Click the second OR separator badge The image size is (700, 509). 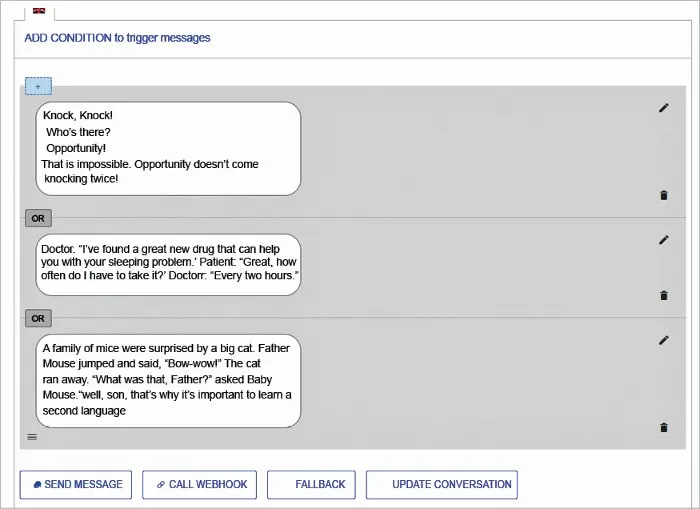[x=38, y=319]
